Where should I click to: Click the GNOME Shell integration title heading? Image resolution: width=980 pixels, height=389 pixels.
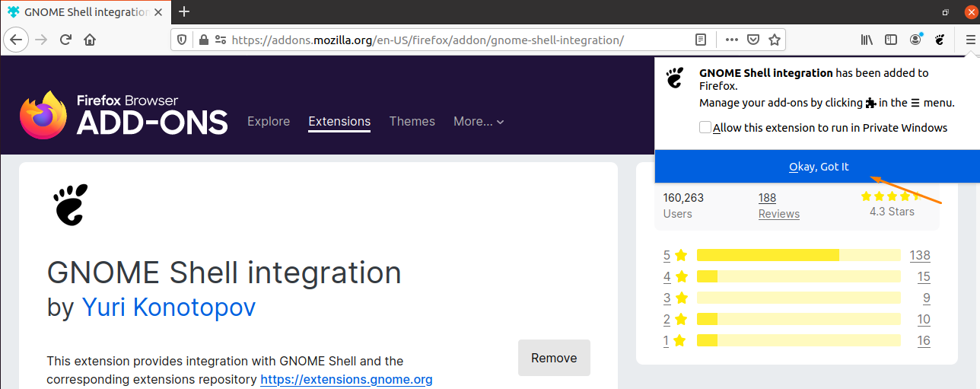(224, 272)
